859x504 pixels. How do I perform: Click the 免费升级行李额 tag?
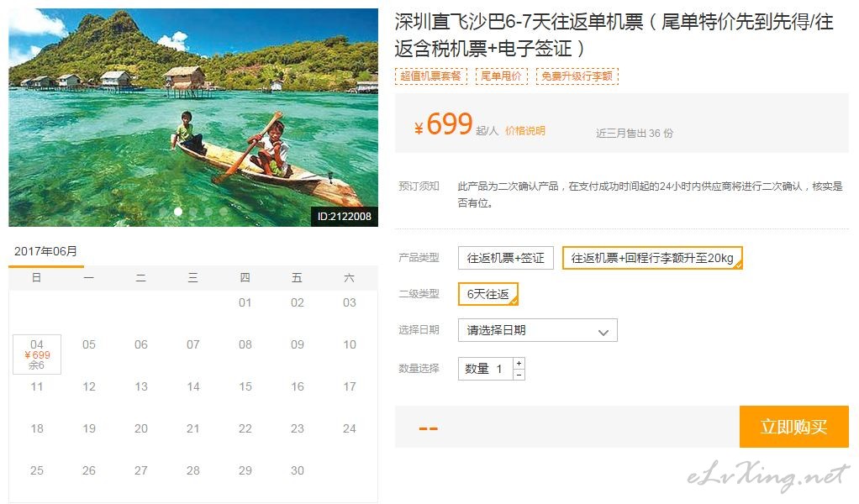[x=577, y=76]
